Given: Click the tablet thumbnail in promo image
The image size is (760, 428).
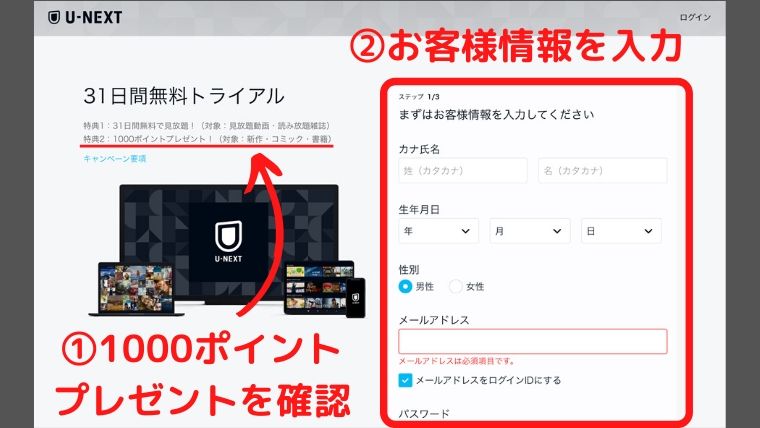Looking at the screenshot, I should point(318,287).
